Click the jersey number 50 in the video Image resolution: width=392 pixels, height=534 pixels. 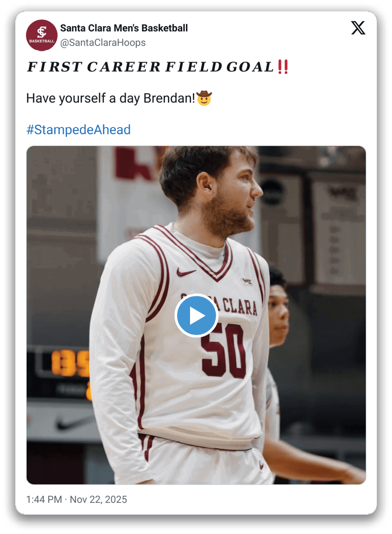click(x=223, y=350)
